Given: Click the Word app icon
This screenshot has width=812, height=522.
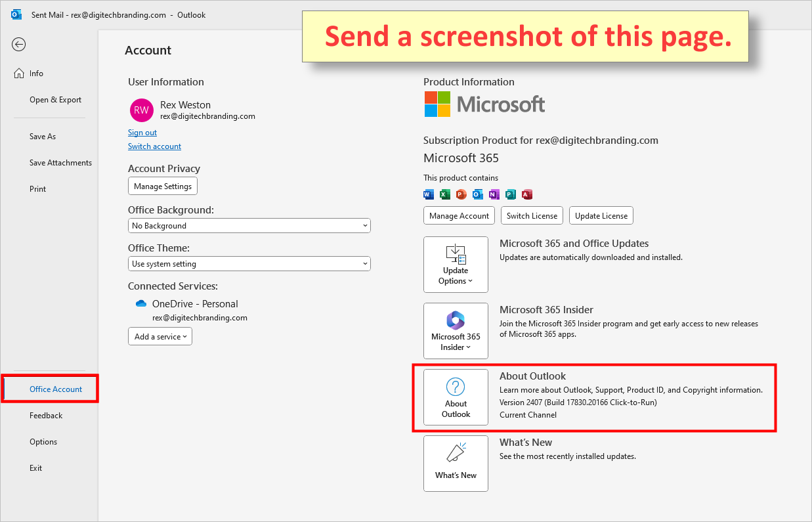Looking at the screenshot, I should pyautogui.click(x=428, y=194).
